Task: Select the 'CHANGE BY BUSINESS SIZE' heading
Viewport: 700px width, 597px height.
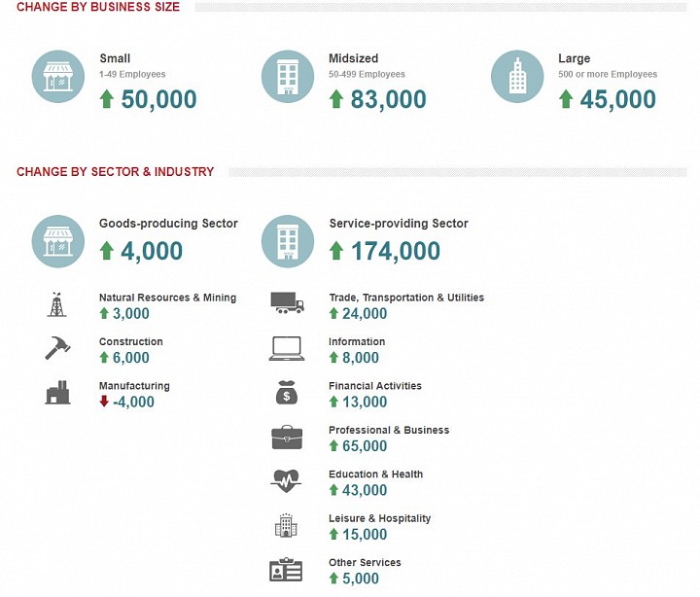Action: (98, 7)
